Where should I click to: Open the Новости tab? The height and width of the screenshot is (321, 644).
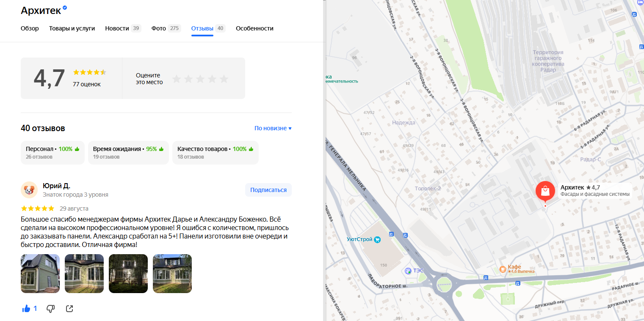pyautogui.click(x=117, y=28)
